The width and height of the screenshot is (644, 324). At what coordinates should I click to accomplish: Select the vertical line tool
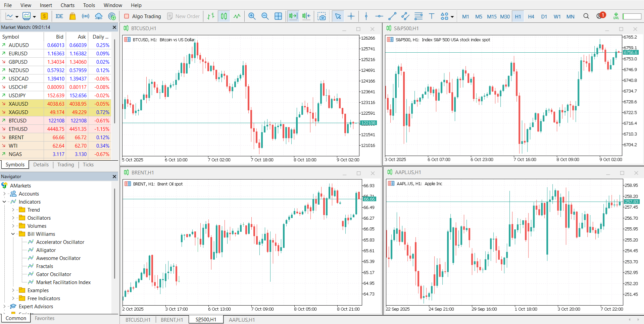click(366, 16)
